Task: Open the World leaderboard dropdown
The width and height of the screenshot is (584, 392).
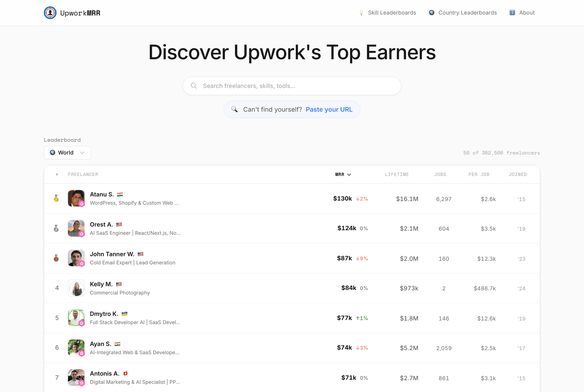Action: [67, 152]
